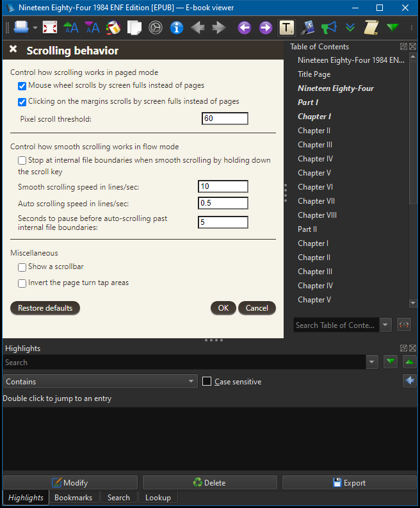Click Seconds to pause field
This screenshot has width=420, height=508.
[x=223, y=222]
